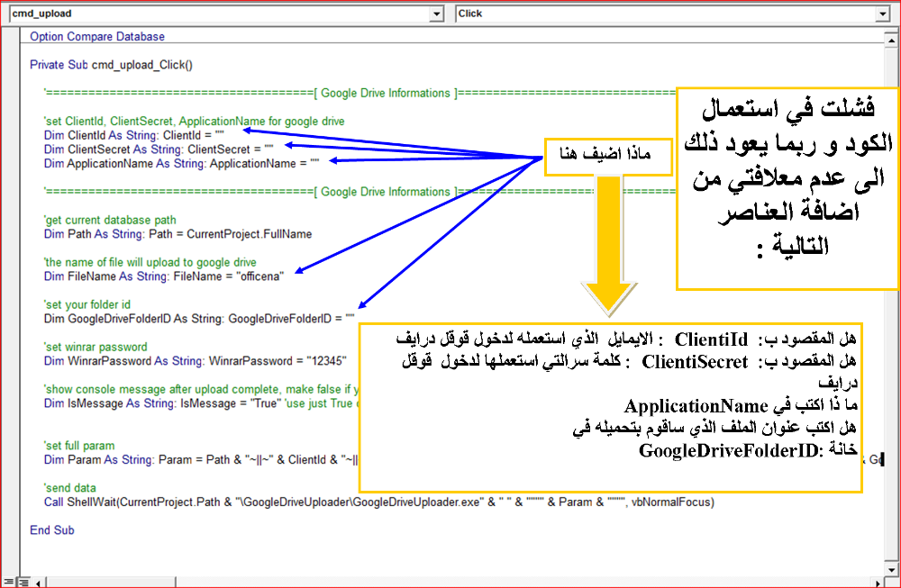The width and height of the screenshot is (901, 588).
Task: Click the "Private Sub cmd_upload_Click()" line
Action: 111,65
